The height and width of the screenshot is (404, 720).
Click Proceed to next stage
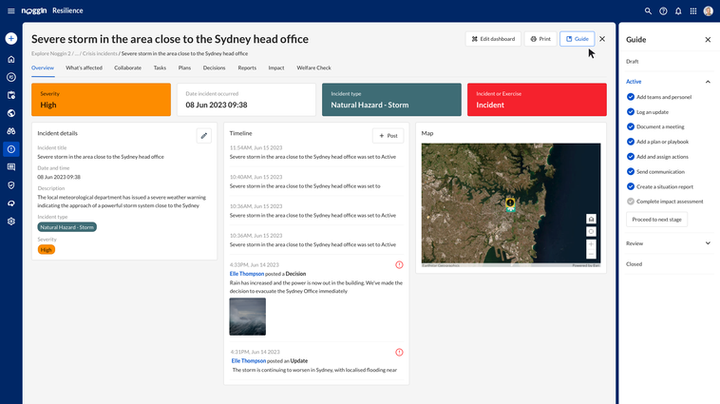pyautogui.click(x=657, y=219)
